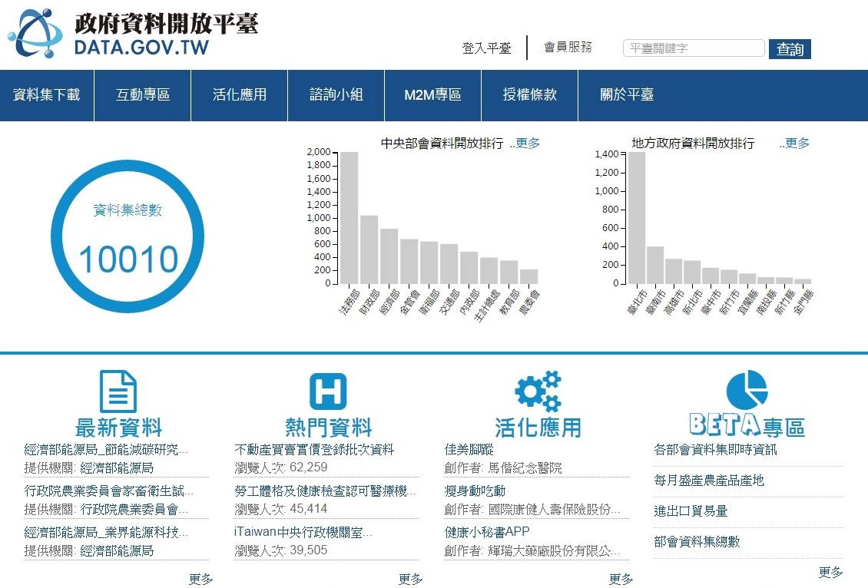Screen dimensions: 868x588
Task: Click the 法務部 bar in chart
Action: click(350, 218)
